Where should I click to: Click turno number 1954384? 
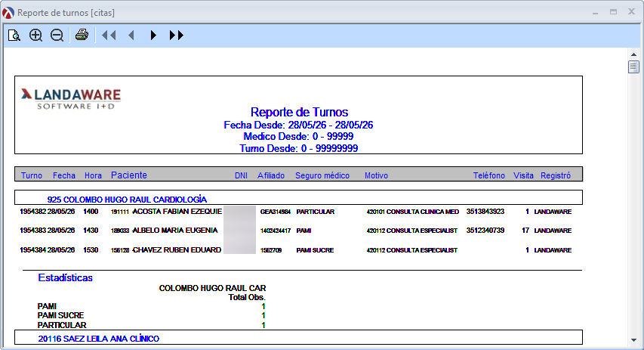[x=33, y=250]
